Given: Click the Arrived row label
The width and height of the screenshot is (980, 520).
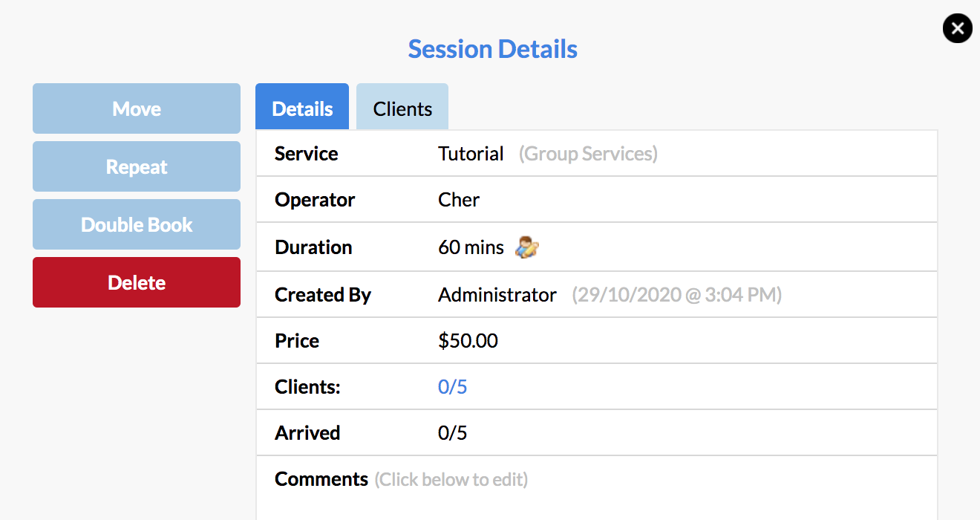Looking at the screenshot, I should click(307, 433).
